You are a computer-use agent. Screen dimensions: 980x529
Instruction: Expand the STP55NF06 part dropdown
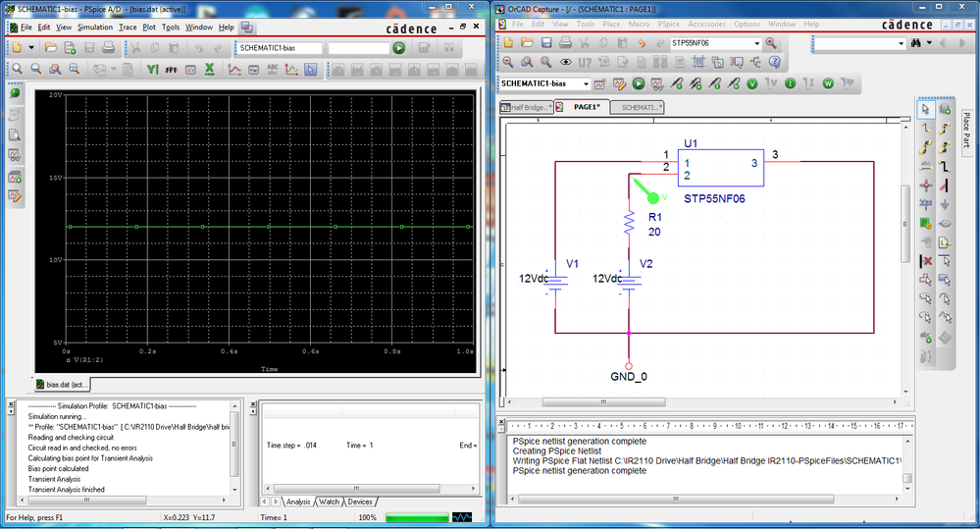(x=756, y=43)
